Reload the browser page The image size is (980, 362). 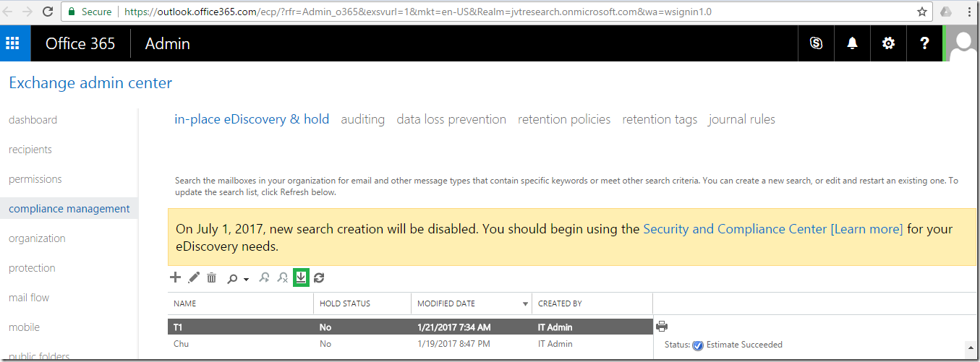pos(48,12)
